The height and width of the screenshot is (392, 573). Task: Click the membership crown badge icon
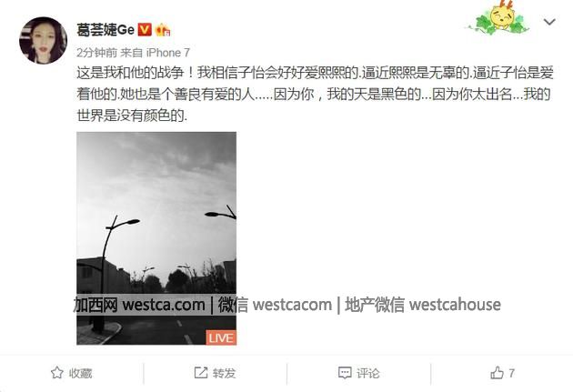click(163, 30)
